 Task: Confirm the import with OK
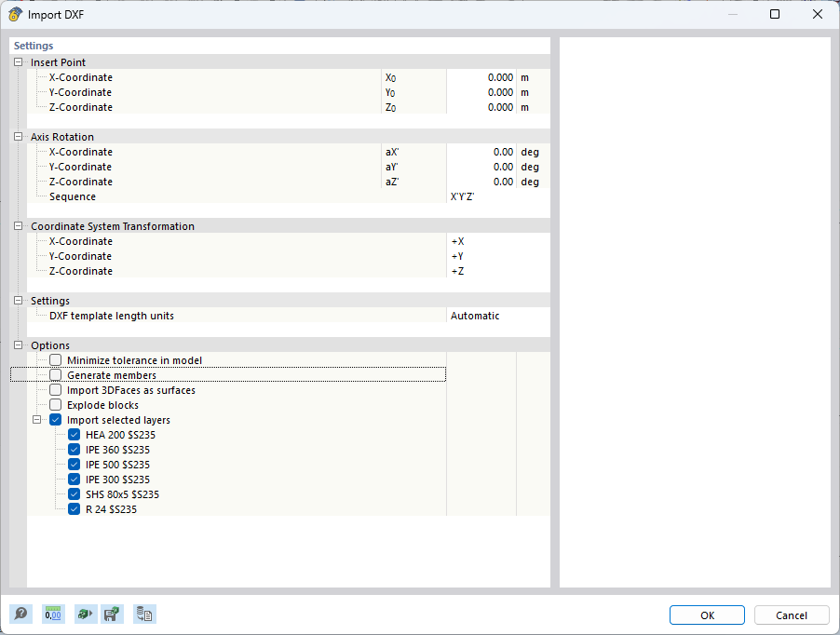706,615
